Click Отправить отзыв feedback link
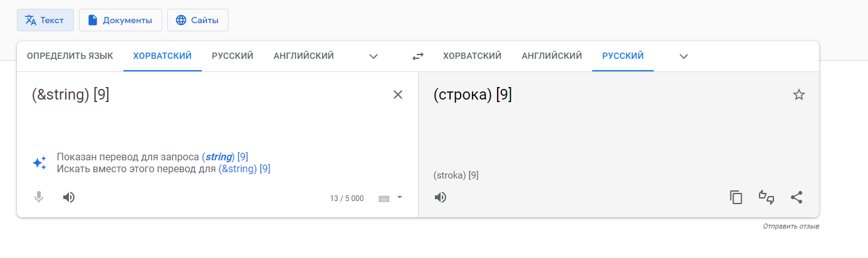The width and height of the screenshot is (868, 258). [x=791, y=226]
